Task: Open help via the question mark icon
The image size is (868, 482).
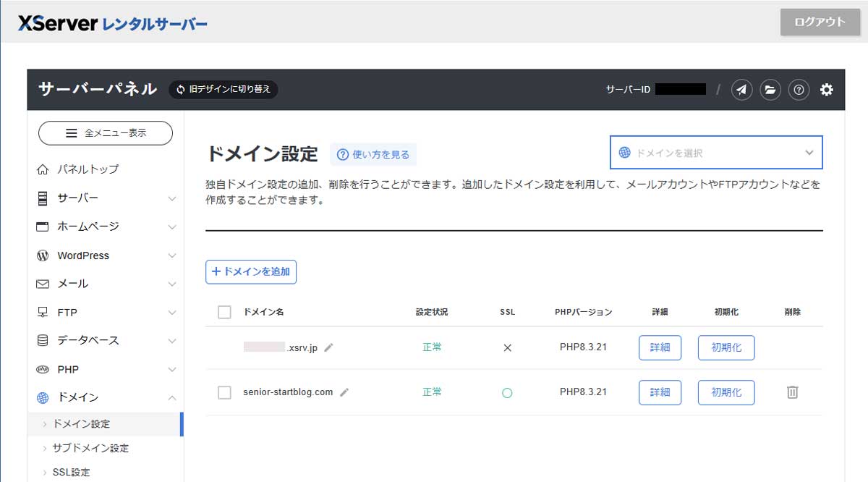Action: tap(799, 90)
